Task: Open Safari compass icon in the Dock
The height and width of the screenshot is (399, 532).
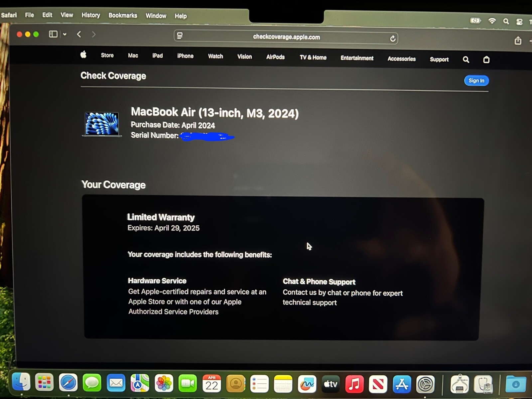Action: click(68, 382)
